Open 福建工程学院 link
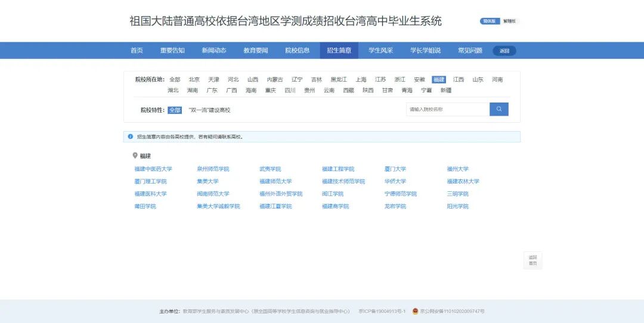The image size is (644, 323). coord(338,169)
